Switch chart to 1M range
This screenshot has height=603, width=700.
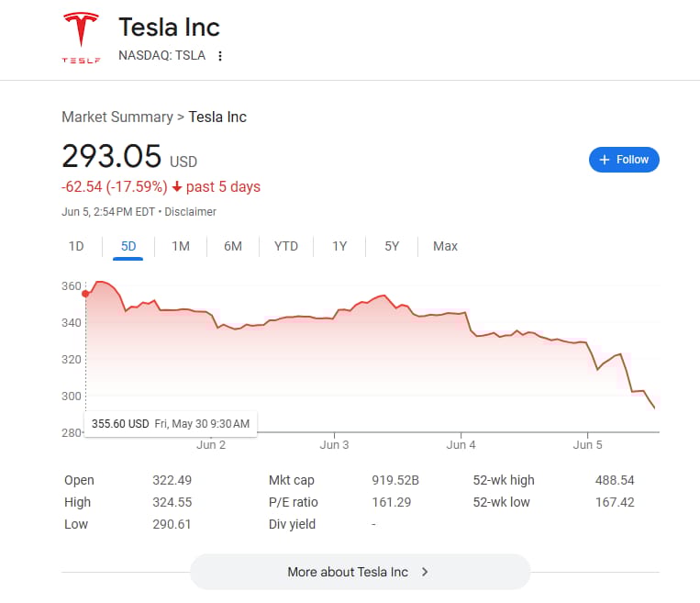(181, 246)
